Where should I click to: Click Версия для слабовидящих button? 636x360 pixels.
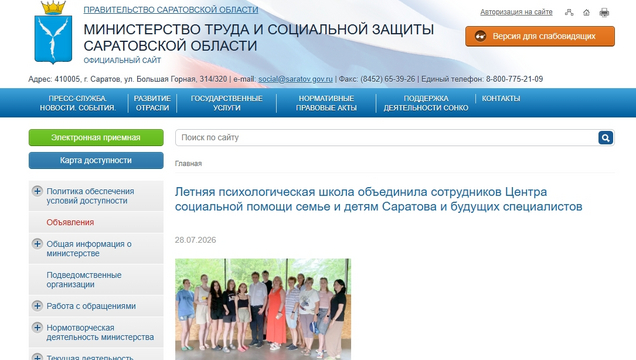pos(540,36)
